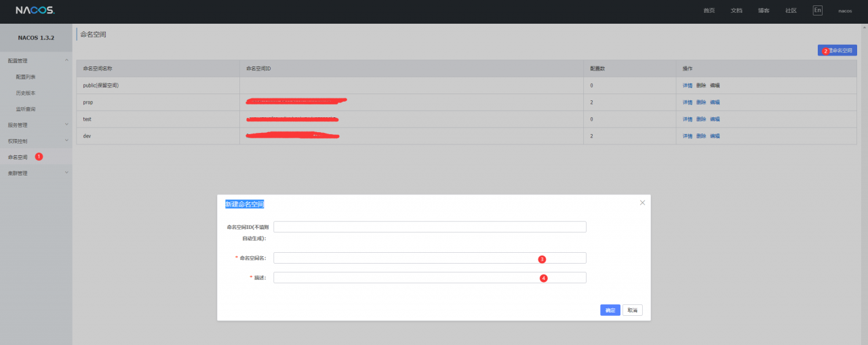This screenshot has width=868, height=345.
Task: Open 命名空间 in the sidebar
Action: tap(18, 157)
